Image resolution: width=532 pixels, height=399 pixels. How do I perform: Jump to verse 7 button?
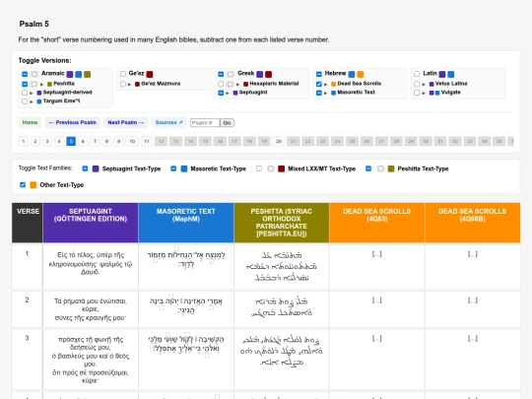point(95,141)
